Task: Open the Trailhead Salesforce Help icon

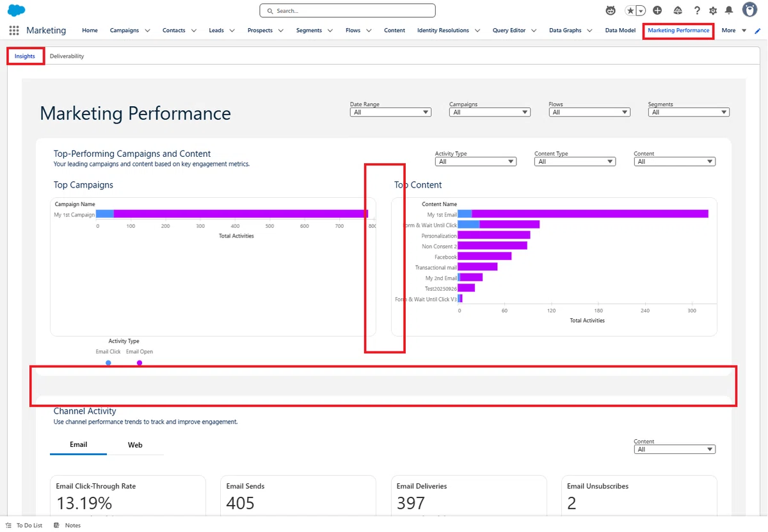Action: click(x=678, y=11)
